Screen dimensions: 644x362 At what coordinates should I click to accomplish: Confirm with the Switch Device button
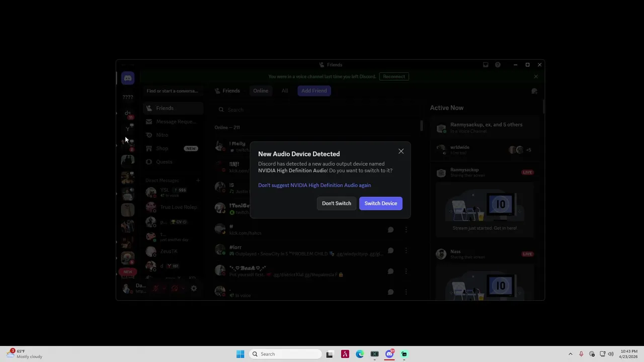[x=381, y=203]
